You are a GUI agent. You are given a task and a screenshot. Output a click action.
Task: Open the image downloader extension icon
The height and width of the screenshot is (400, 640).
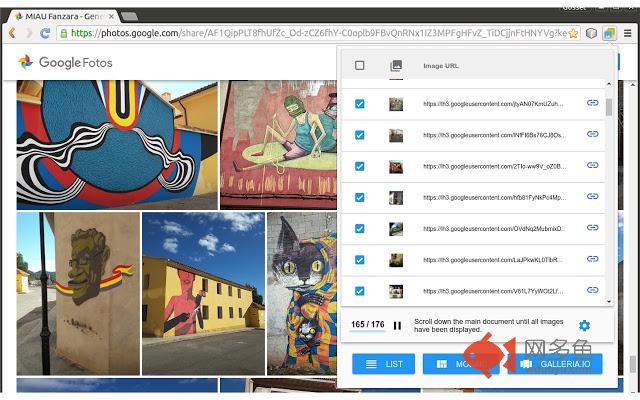[x=609, y=33]
